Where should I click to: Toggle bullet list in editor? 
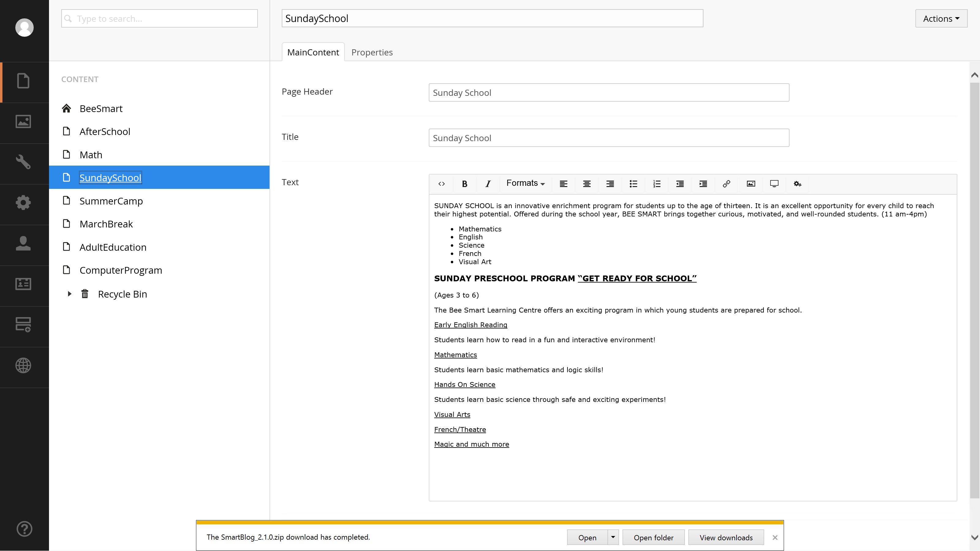633,184
